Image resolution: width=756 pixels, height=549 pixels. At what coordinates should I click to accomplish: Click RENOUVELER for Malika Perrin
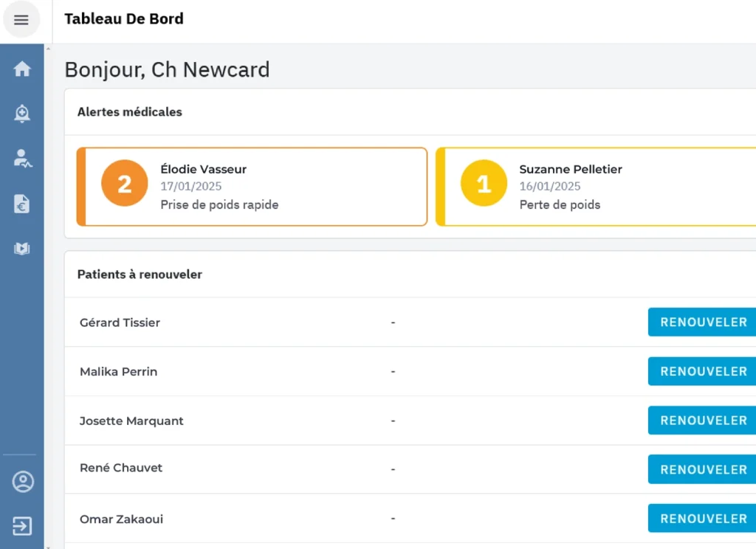700,371
